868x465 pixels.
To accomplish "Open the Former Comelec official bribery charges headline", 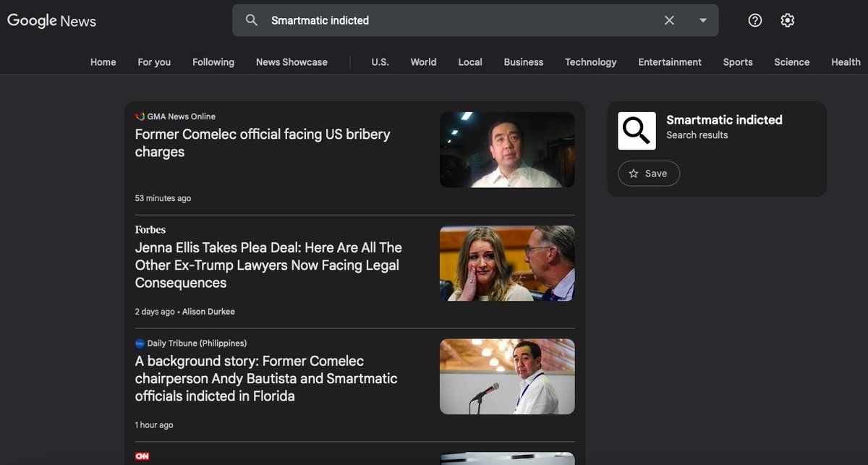I will (263, 143).
